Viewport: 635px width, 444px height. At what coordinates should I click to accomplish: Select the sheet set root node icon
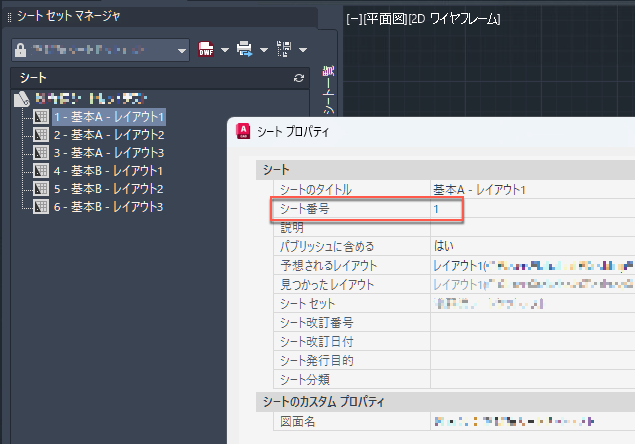coord(22,99)
